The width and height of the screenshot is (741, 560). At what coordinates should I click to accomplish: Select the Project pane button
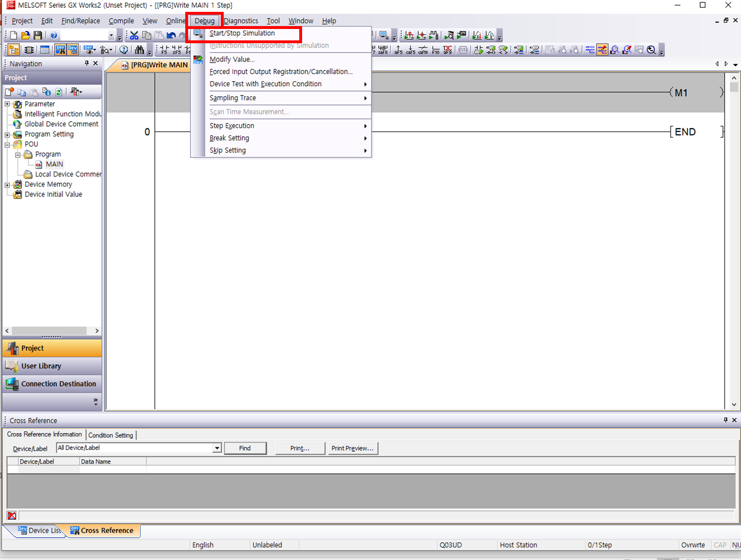click(52, 348)
